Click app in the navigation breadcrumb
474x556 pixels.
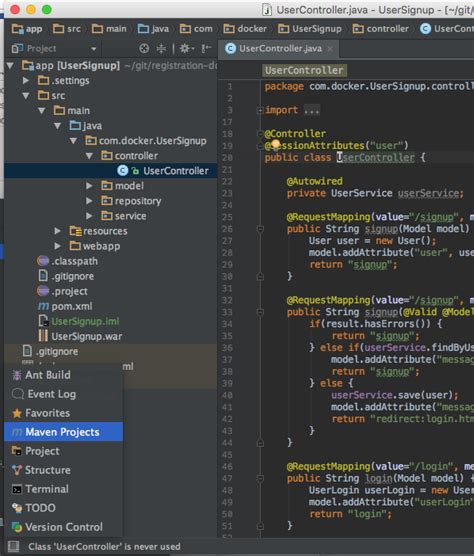click(x=27, y=29)
